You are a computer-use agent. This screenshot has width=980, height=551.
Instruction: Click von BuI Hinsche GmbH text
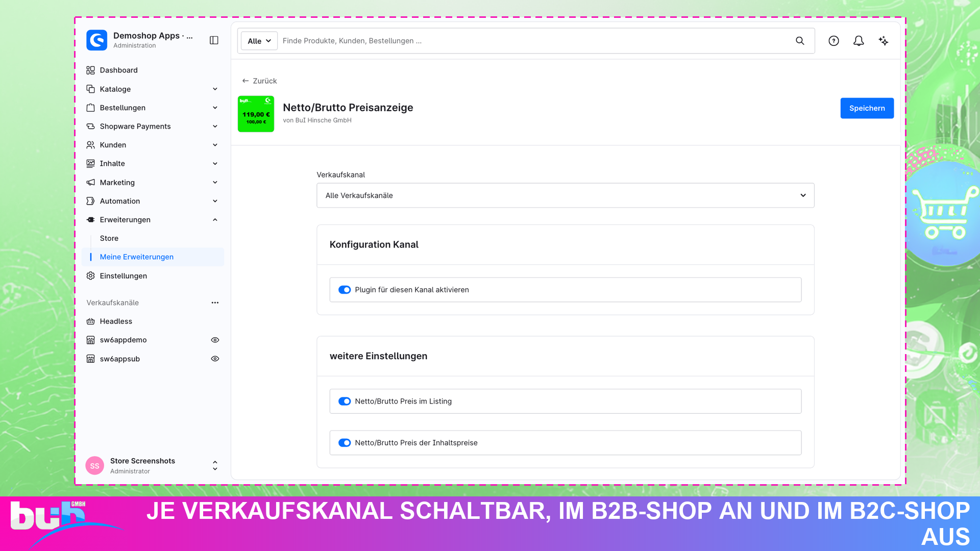click(317, 120)
